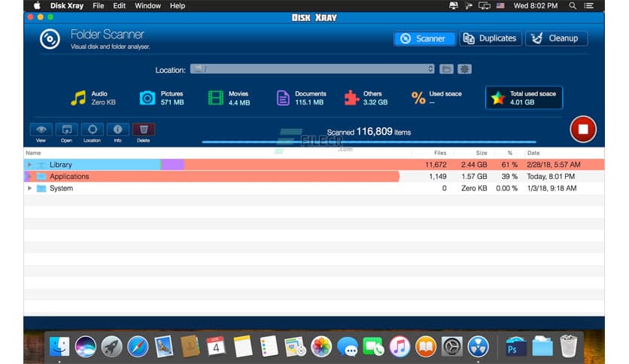Select the Movies film category icon
The height and width of the screenshot is (364, 629).
point(216,98)
